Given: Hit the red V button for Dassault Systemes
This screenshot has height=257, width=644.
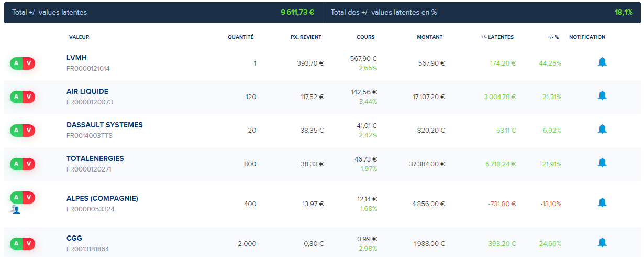Looking at the screenshot, I should click(x=29, y=131).
